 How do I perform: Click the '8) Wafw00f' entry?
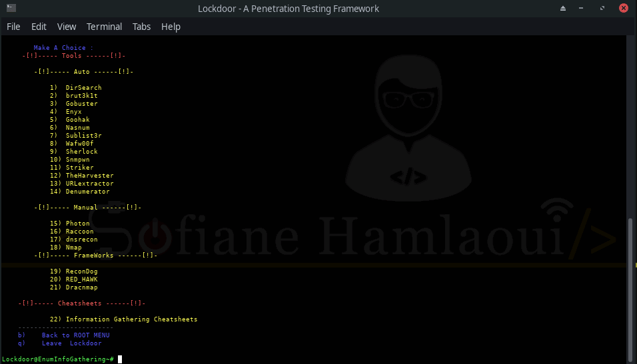71,144
